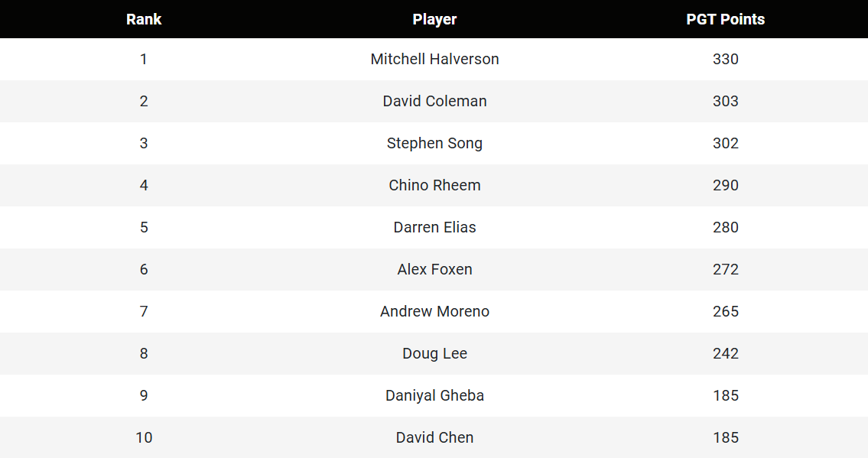Click the Rank column header
This screenshot has height=458, width=868.
(144, 19)
